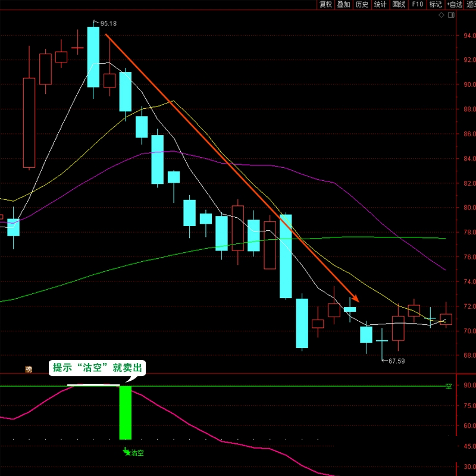This screenshot has height=476, width=476.
Task: Click the 67.59 low price label
Action: [396, 361]
